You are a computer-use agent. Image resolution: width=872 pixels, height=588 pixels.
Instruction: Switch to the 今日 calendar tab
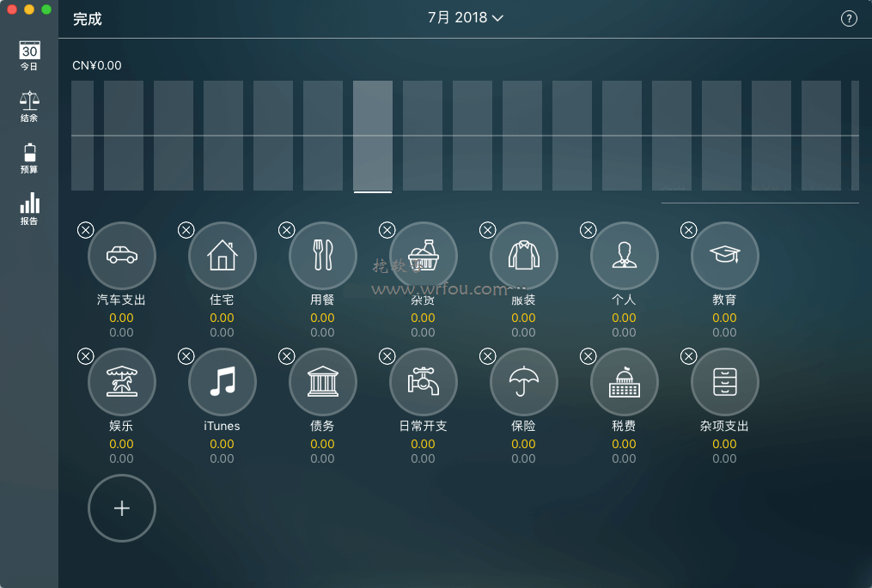(29, 56)
